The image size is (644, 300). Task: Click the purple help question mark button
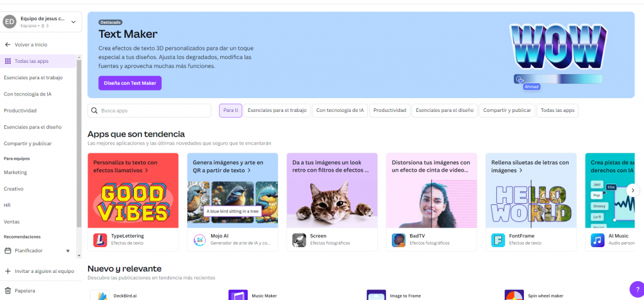coord(638,289)
